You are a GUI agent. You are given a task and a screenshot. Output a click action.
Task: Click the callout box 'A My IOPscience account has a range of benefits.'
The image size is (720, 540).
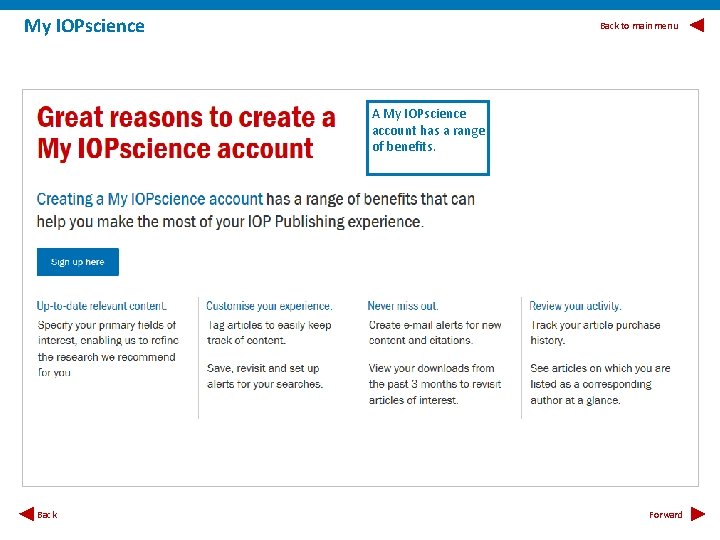click(x=428, y=138)
